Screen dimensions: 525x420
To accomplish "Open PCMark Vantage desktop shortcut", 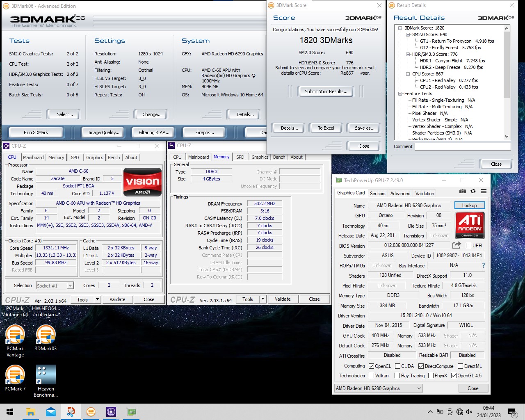I will (x=15, y=340).
